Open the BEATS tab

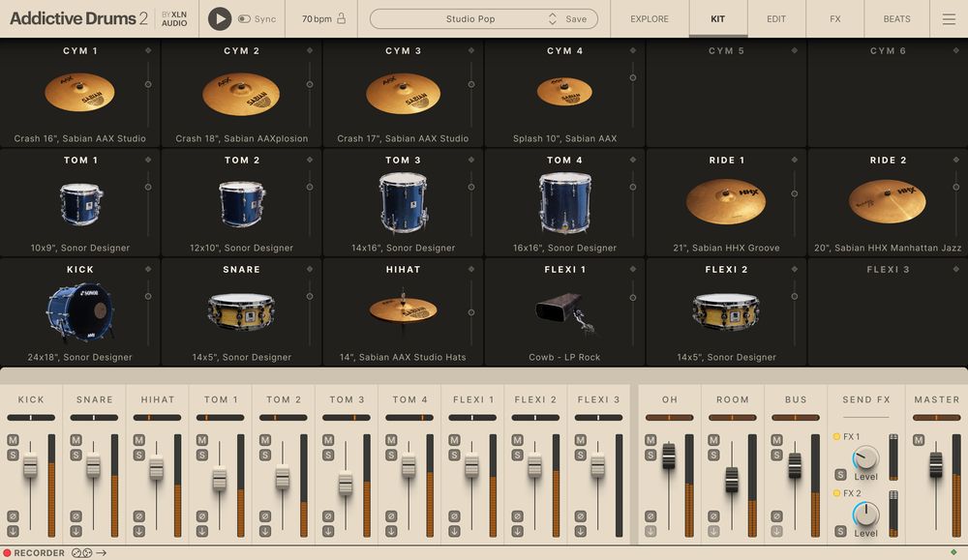tap(896, 18)
